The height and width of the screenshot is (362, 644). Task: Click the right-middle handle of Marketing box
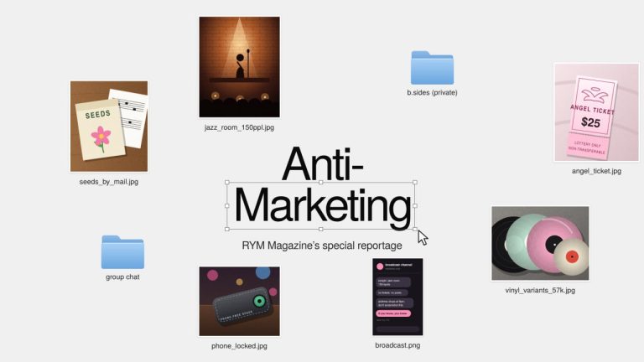pyautogui.click(x=415, y=205)
